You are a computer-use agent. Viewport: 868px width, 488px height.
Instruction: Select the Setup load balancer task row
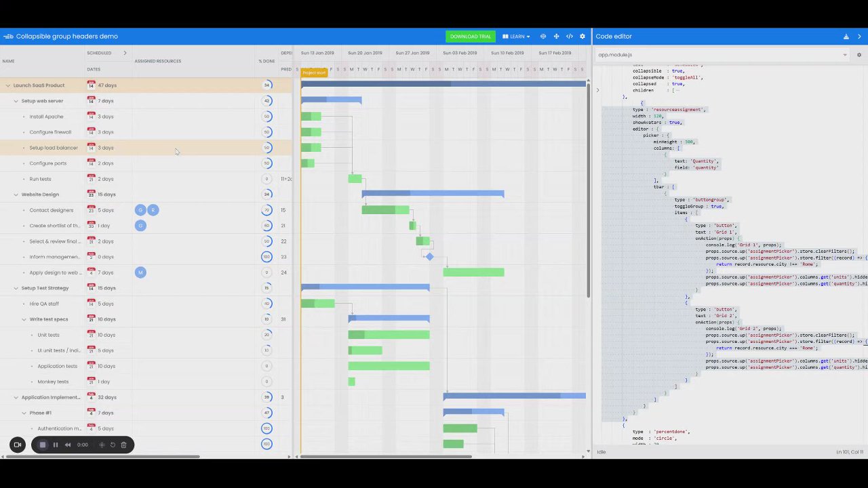[146, 148]
